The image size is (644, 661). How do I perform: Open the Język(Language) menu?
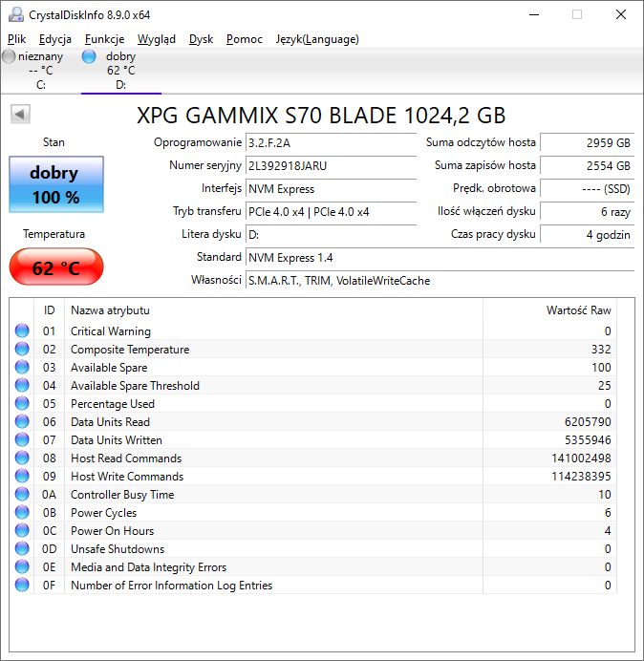pos(317,39)
